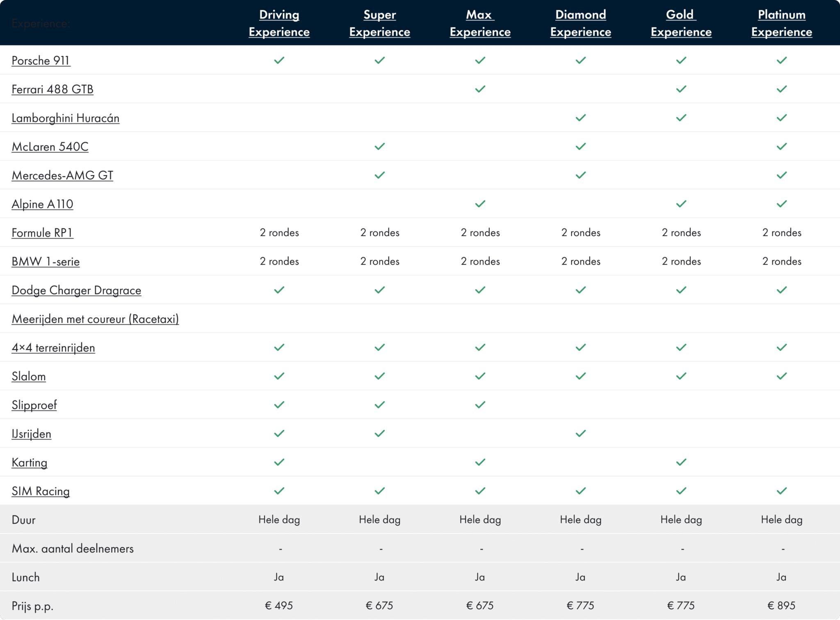
Task: Click Alpine A110 checkmark under Gold Experience
Action: 681,204
